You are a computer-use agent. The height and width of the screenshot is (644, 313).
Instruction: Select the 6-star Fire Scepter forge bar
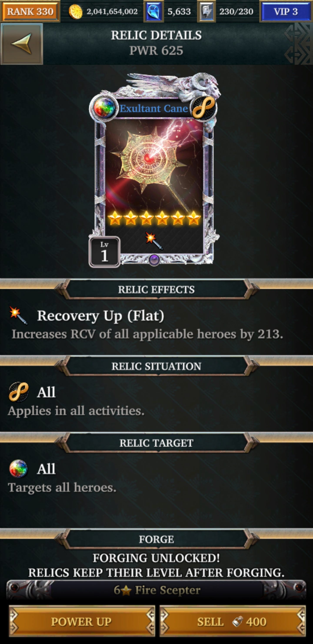156,590
